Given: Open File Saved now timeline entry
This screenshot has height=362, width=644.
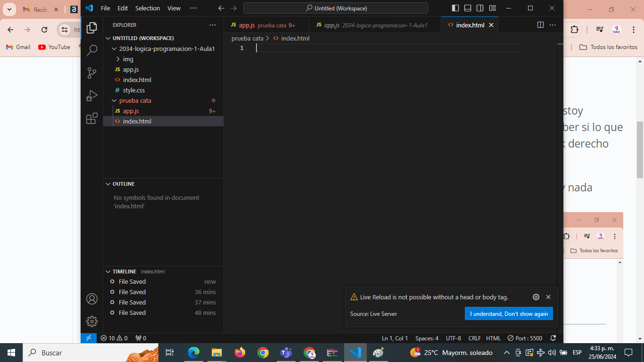Looking at the screenshot, I should pyautogui.click(x=163, y=281).
